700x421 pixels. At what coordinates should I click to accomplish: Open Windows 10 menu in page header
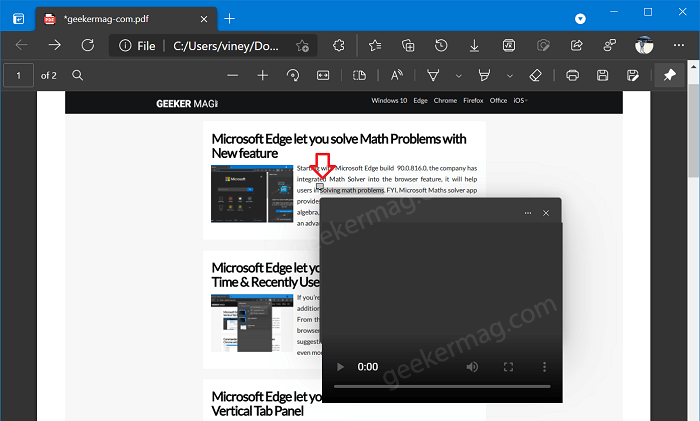click(x=389, y=101)
